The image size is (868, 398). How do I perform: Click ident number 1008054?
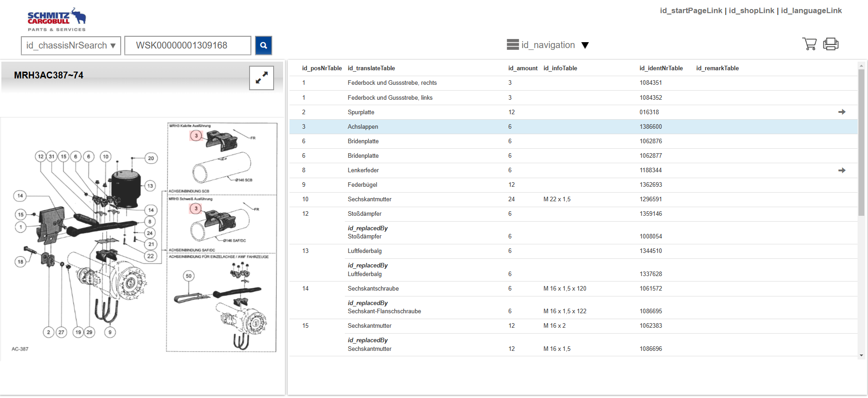(651, 237)
